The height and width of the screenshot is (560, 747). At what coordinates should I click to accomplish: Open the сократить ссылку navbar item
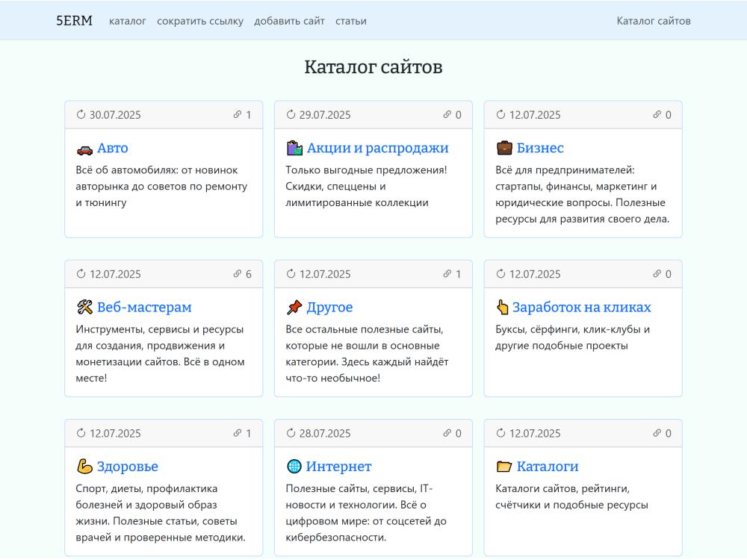pos(200,21)
